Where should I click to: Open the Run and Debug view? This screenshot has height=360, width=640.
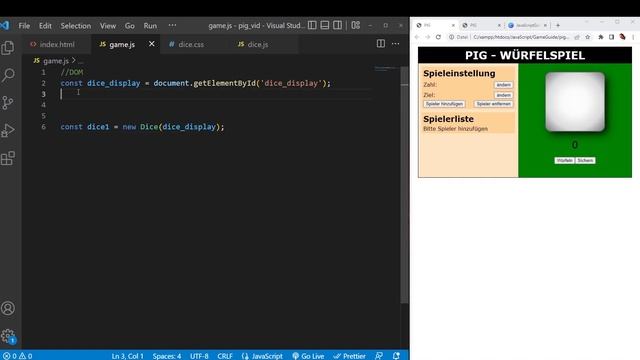pyautogui.click(x=8, y=131)
